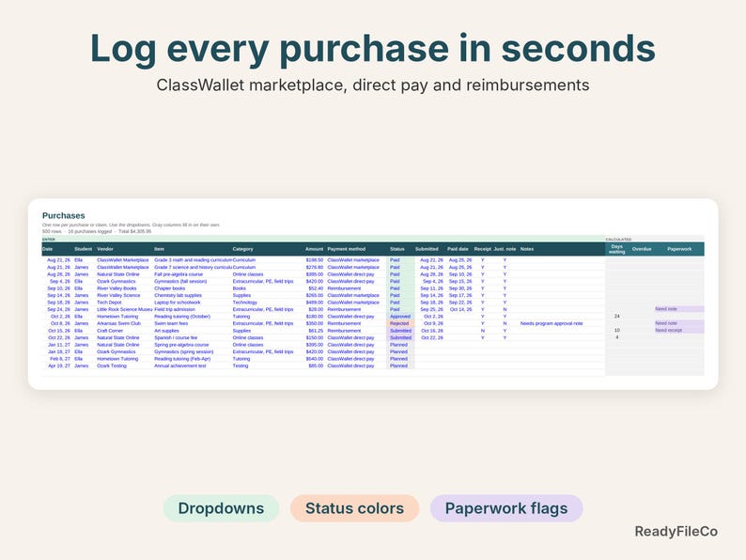This screenshot has width=746, height=560.
Task: Open Planned status for Ozark Testing row
Action: (x=400, y=366)
